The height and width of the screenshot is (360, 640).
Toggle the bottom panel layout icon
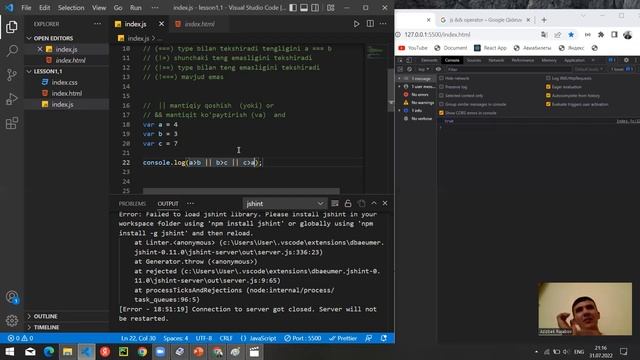point(304,8)
